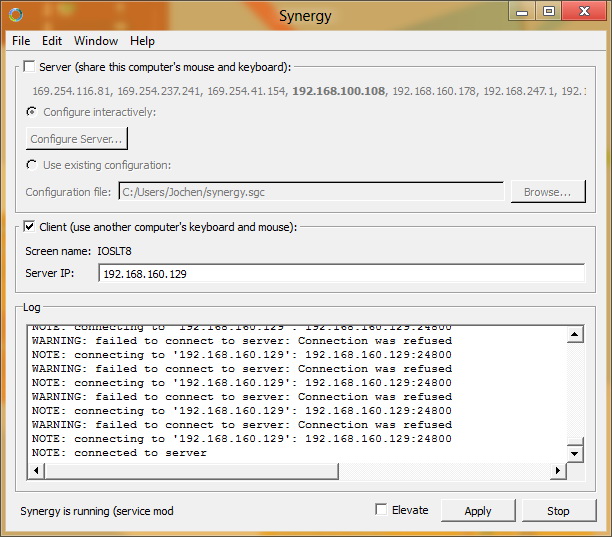Toggle the Elevate checkbox
The image size is (612, 537).
[x=381, y=510]
